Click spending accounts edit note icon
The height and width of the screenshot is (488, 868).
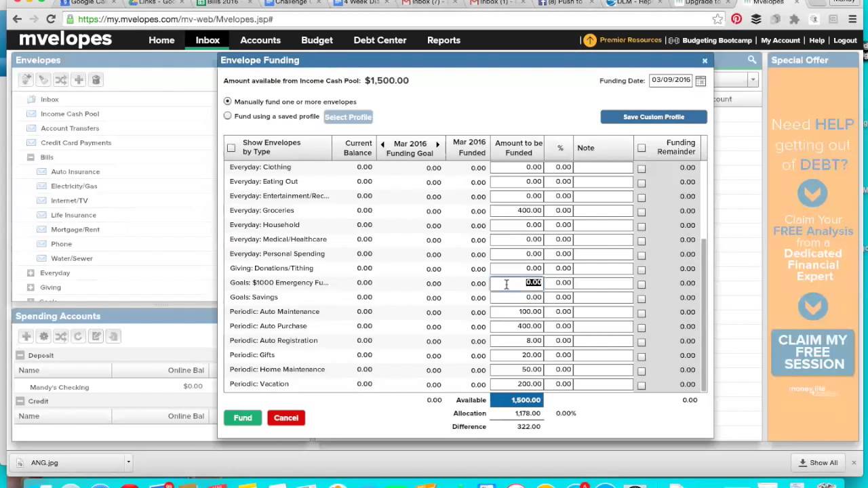(96, 336)
